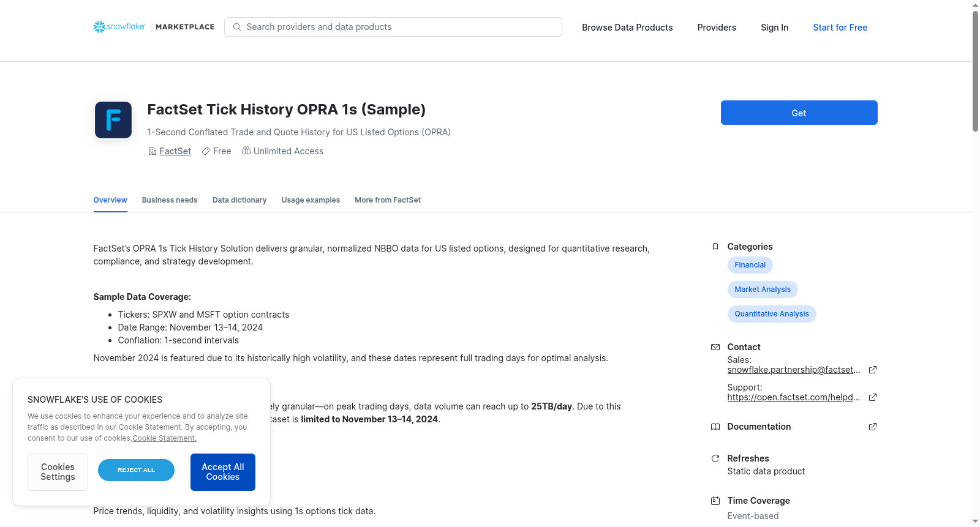Click the search magnifier icon
This screenshot has width=980, height=527.
(237, 27)
